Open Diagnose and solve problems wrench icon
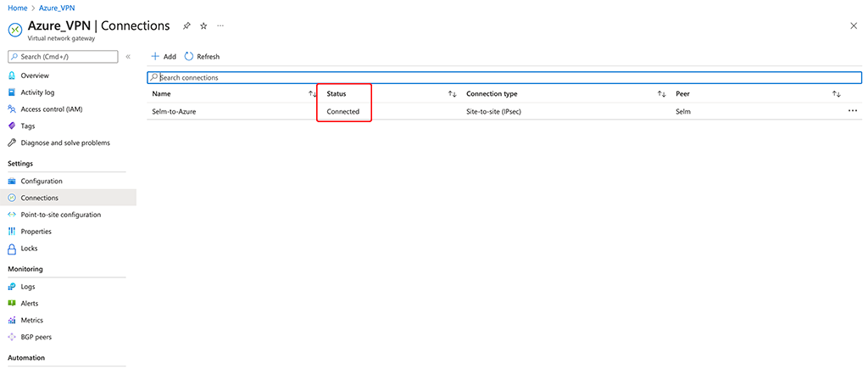The width and height of the screenshot is (868, 369). pyautogui.click(x=12, y=143)
